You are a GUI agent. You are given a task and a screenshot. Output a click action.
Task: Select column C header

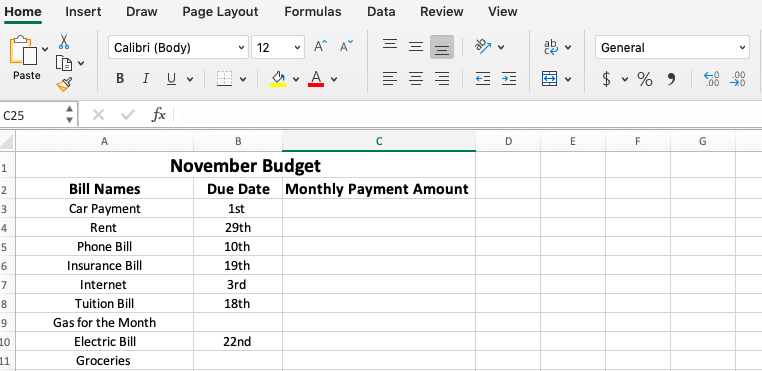click(379, 141)
